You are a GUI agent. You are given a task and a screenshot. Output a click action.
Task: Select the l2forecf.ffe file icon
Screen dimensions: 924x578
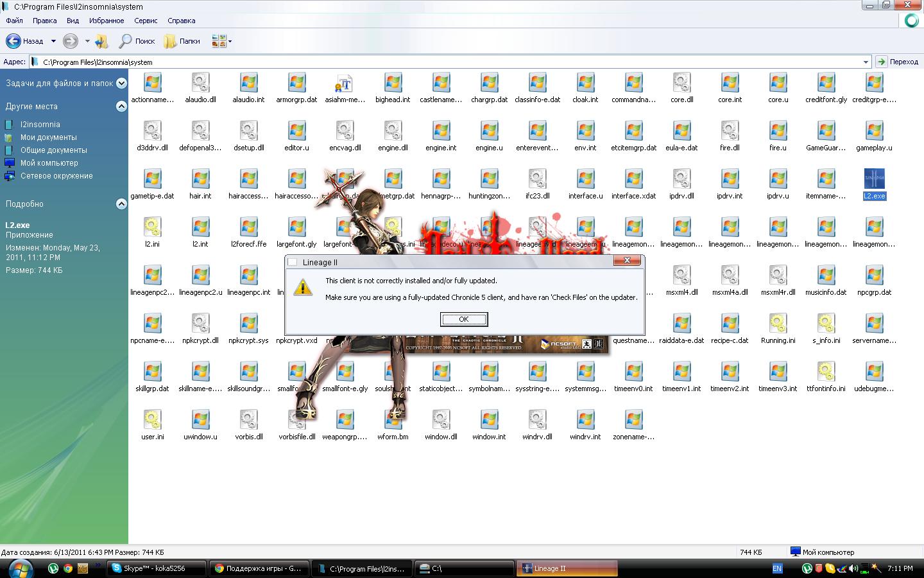coord(248,227)
